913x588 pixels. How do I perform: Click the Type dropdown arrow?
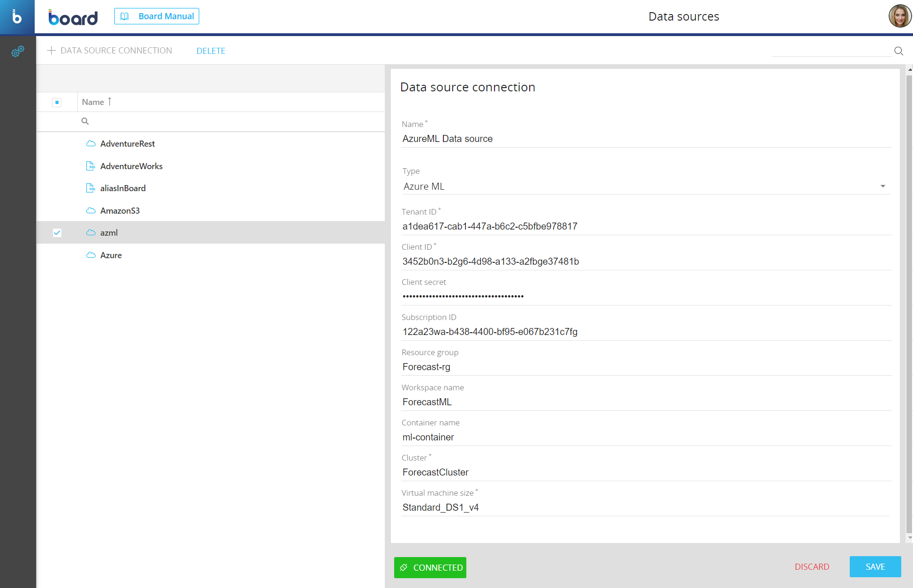(x=883, y=186)
